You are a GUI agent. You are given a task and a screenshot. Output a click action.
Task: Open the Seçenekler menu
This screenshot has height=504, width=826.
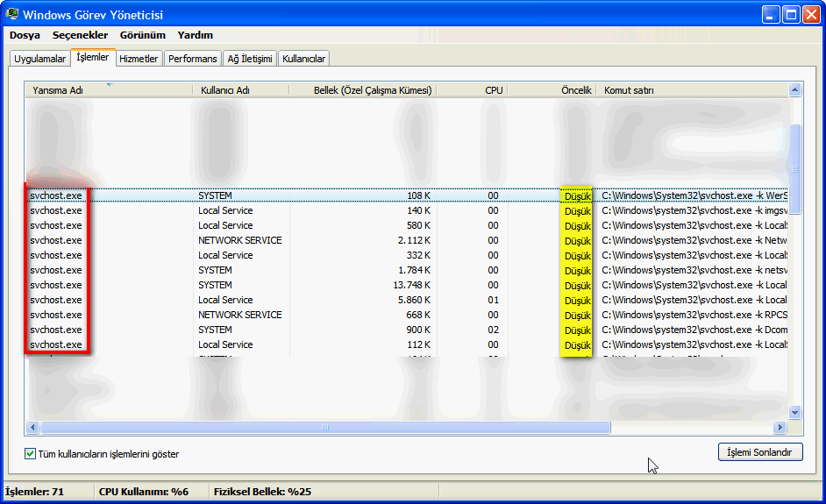point(80,35)
